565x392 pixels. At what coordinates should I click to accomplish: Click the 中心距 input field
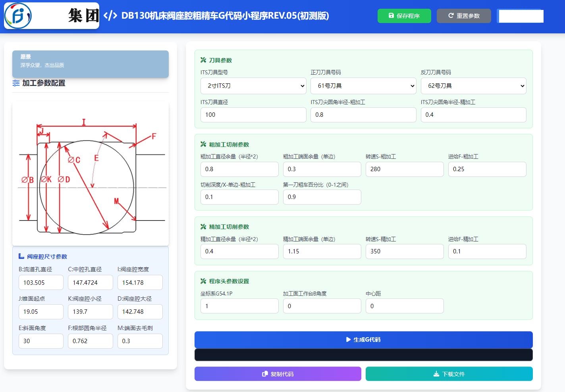pyautogui.click(x=405, y=306)
